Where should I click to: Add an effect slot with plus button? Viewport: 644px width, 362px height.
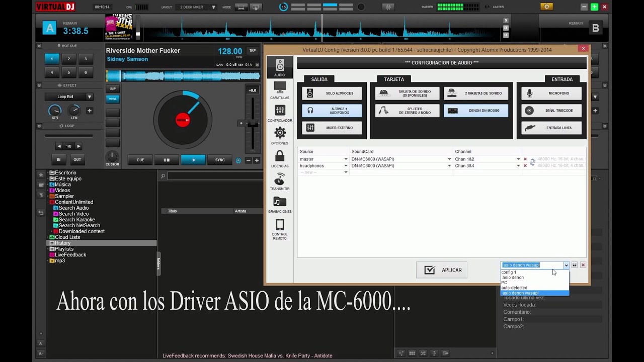[x=90, y=111]
